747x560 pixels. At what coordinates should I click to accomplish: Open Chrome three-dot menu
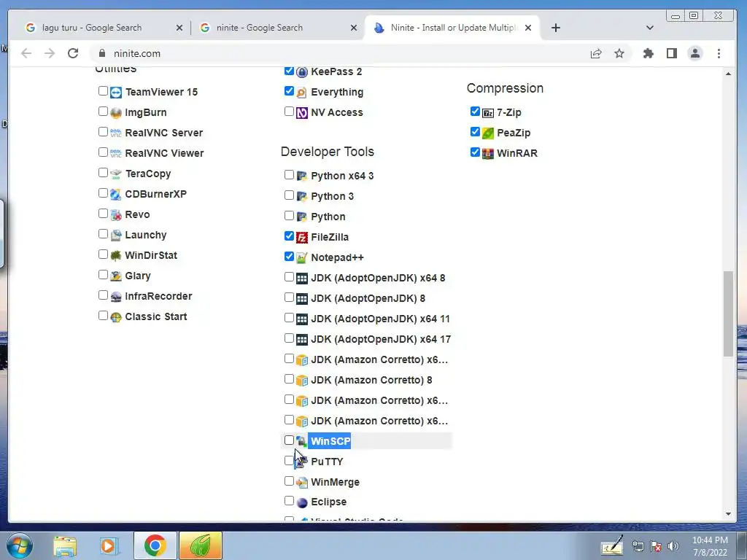point(719,53)
